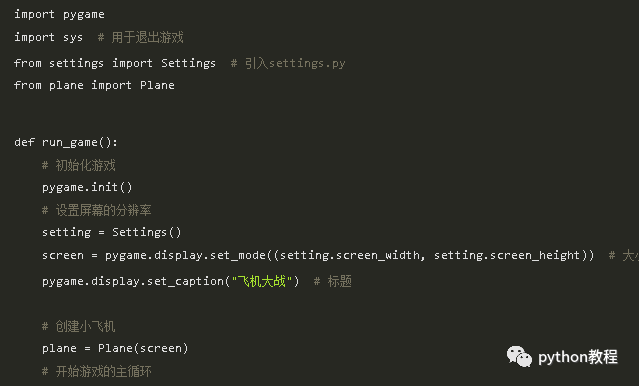
Task: Click the 'import pygame' line
Action: (x=59, y=15)
